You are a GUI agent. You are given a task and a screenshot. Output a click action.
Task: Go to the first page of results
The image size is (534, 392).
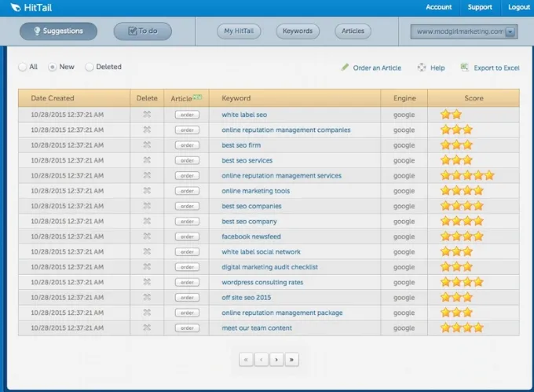(x=246, y=359)
